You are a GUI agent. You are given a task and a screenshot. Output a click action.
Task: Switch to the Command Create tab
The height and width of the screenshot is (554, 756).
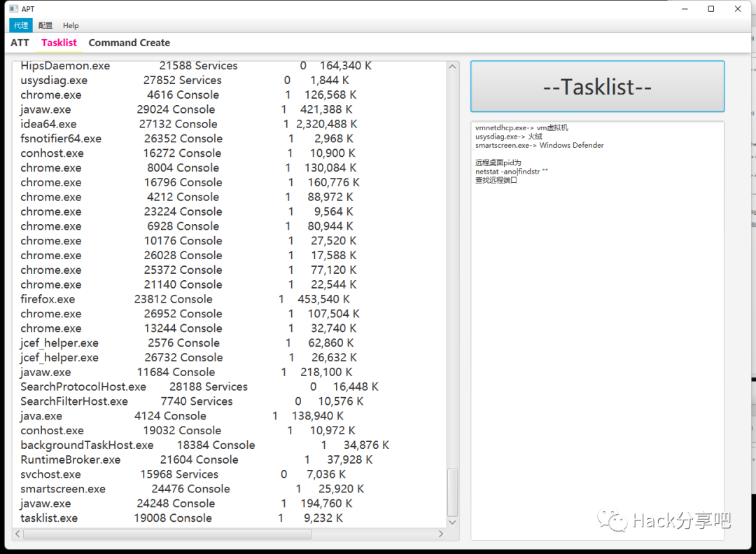tap(129, 43)
